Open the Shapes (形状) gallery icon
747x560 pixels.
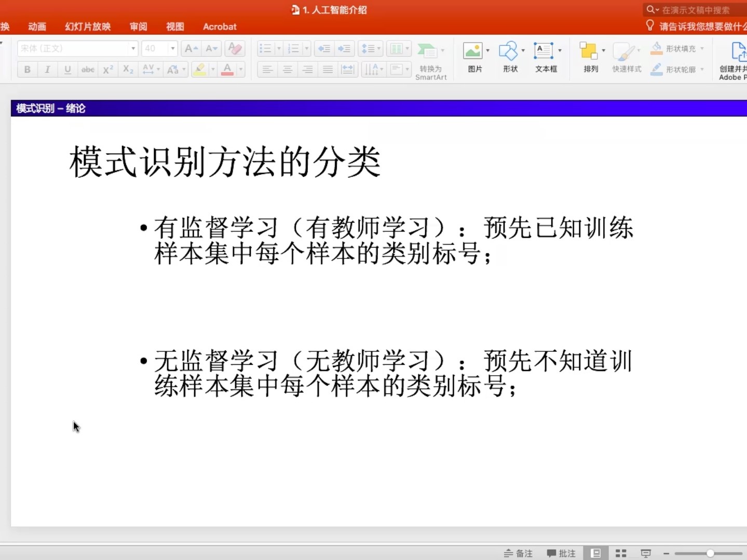508,51
